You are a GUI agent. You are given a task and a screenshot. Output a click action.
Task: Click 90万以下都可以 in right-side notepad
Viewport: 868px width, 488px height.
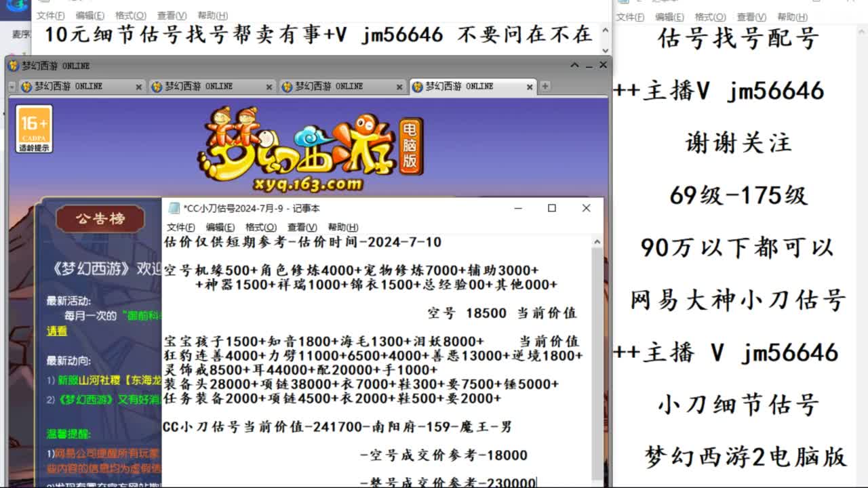point(737,248)
